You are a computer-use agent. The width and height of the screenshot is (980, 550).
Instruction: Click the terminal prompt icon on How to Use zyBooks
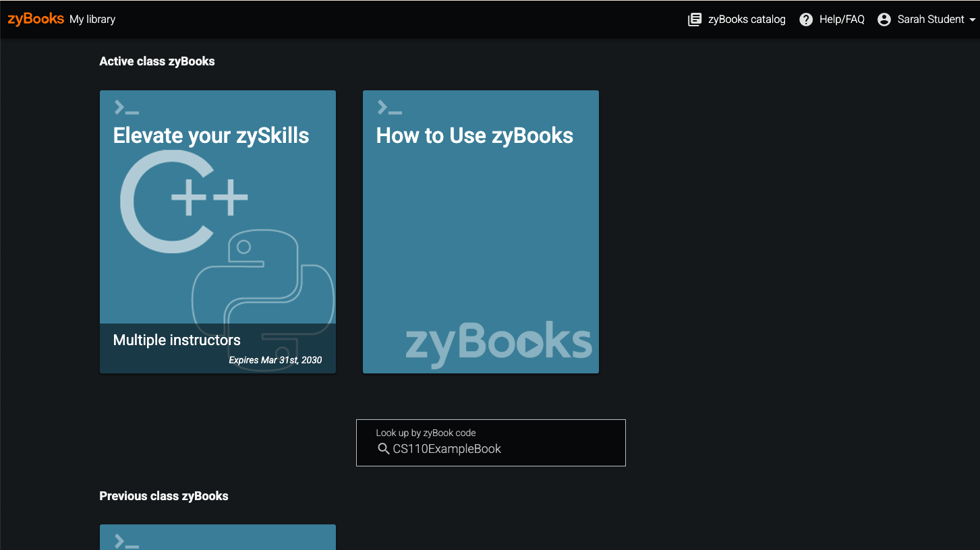click(390, 106)
